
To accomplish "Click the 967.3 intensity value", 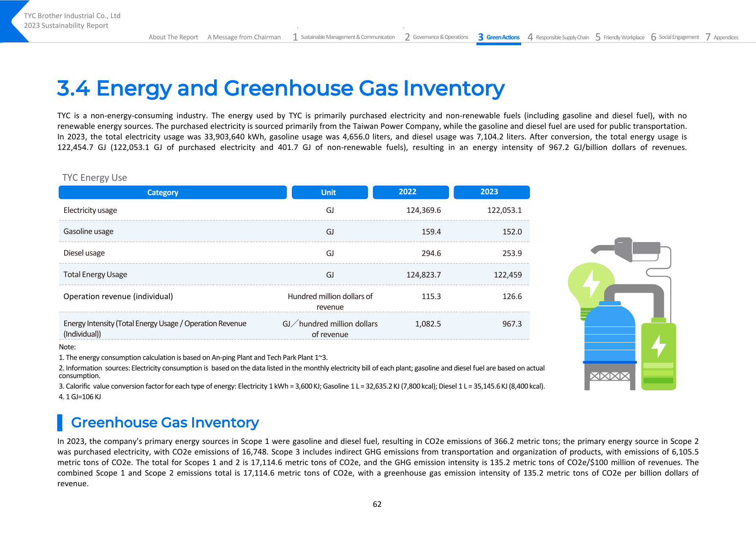I will (512, 324).
